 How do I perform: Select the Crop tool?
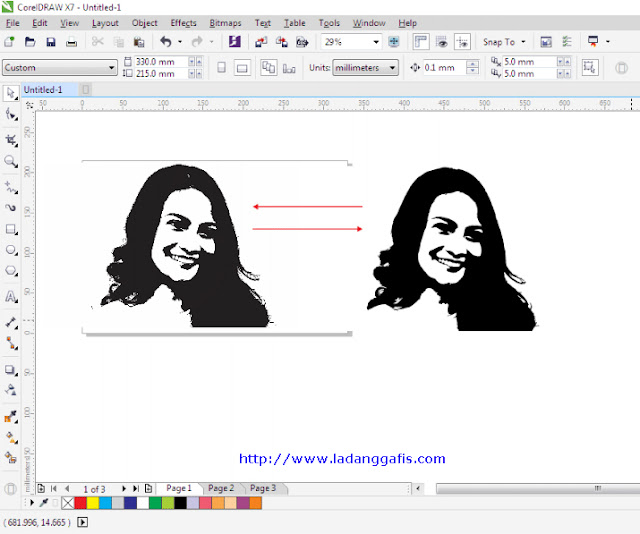coord(11,140)
